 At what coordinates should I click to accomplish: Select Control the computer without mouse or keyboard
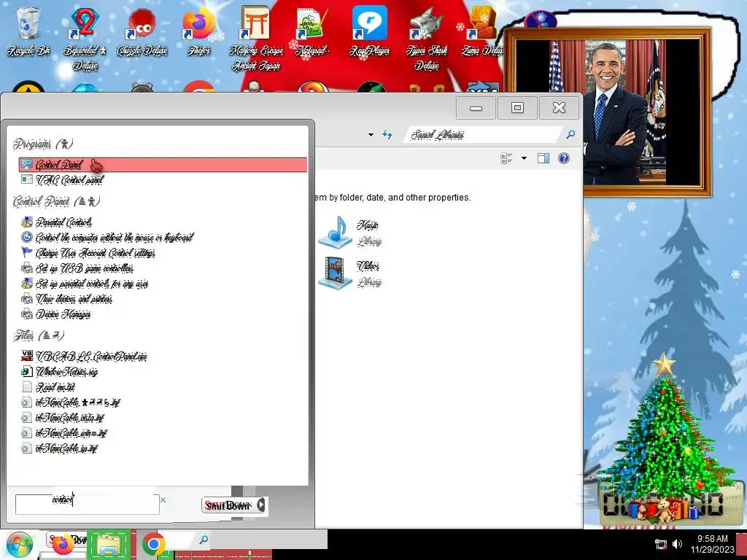click(108, 238)
